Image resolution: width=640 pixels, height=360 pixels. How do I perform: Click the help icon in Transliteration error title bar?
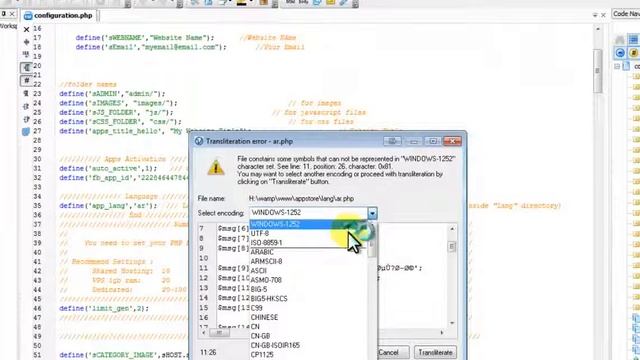(392, 141)
